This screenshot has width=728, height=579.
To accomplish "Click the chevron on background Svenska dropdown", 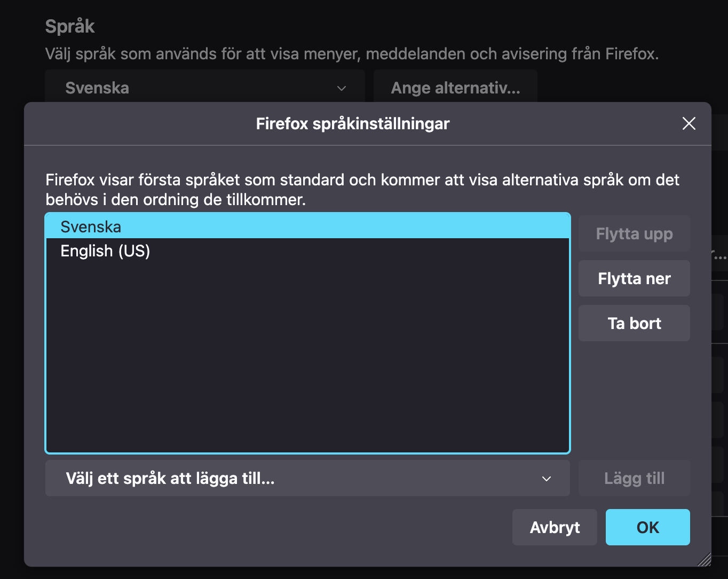I will click(342, 88).
